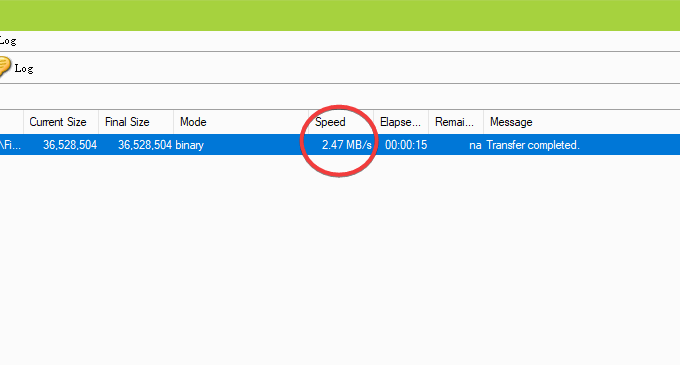Image resolution: width=680 pixels, height=365 pixels.
Task: Click the yellow speech bubble Log icon
Action: click(x=5, y=67)
